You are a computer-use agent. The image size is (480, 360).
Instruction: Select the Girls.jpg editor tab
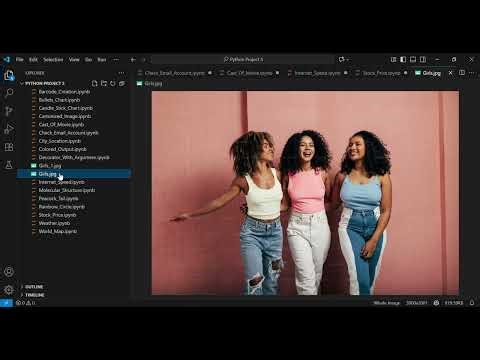[x=432, y=73]
